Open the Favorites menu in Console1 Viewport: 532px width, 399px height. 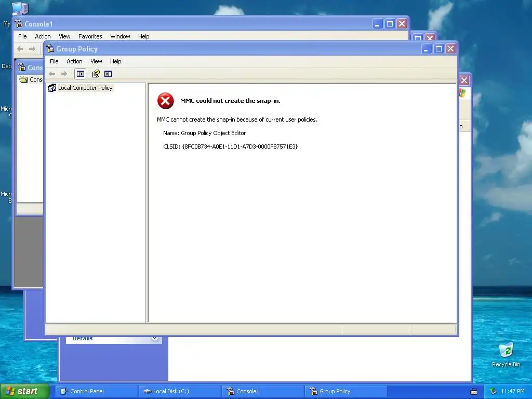(90, 36)
